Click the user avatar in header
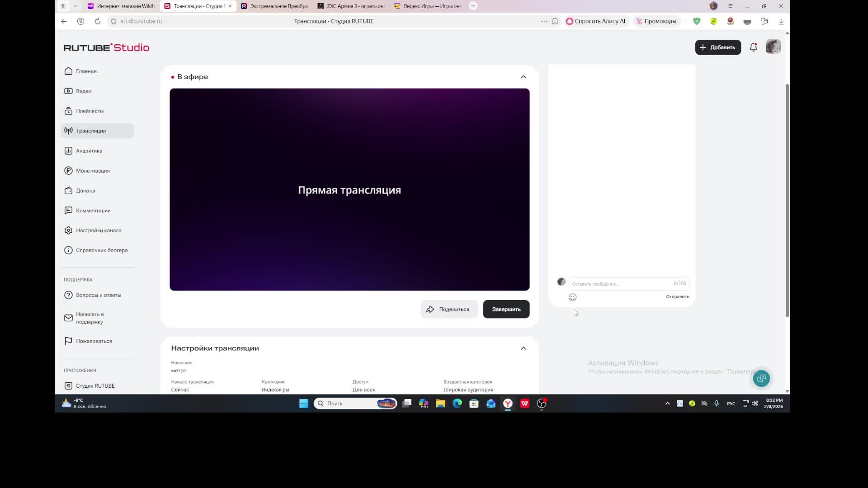This screenshot has width=868, height=488. [x=773, y=47]
